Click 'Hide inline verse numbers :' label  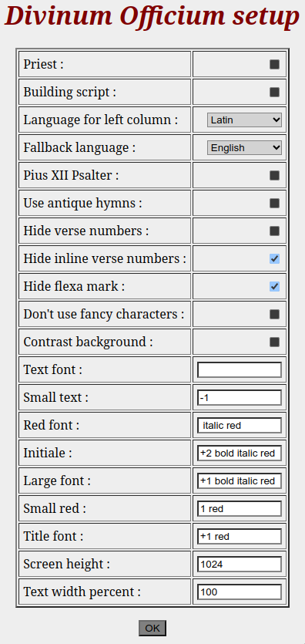[105, 258]
